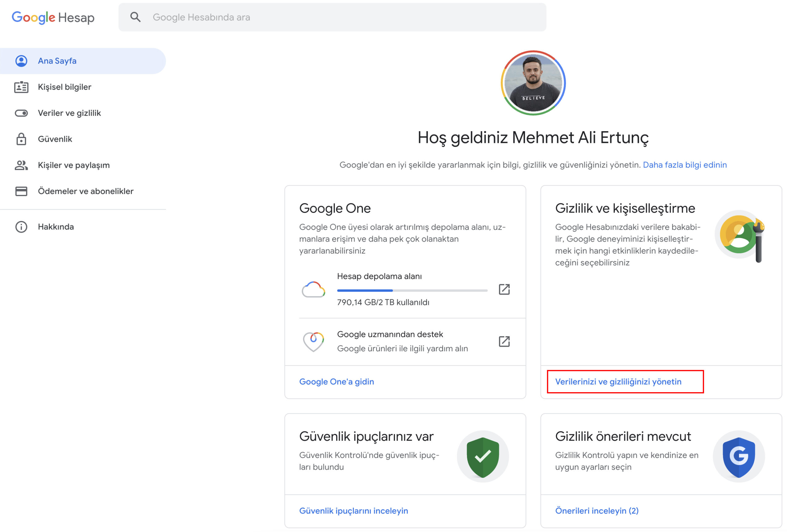Select Hakkında in the sidebar
This screenshot has width=787, height=532.
point(83,227)
